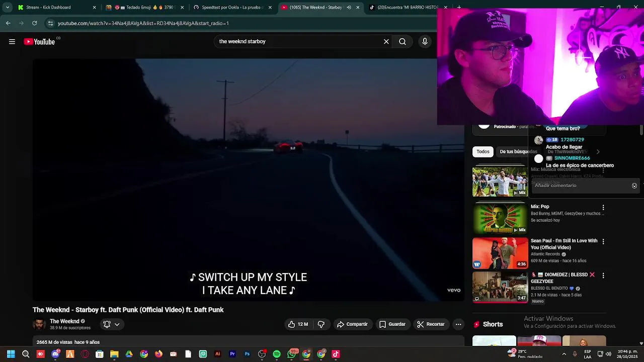Open options menu for Mix: Pop

point(603,207)
